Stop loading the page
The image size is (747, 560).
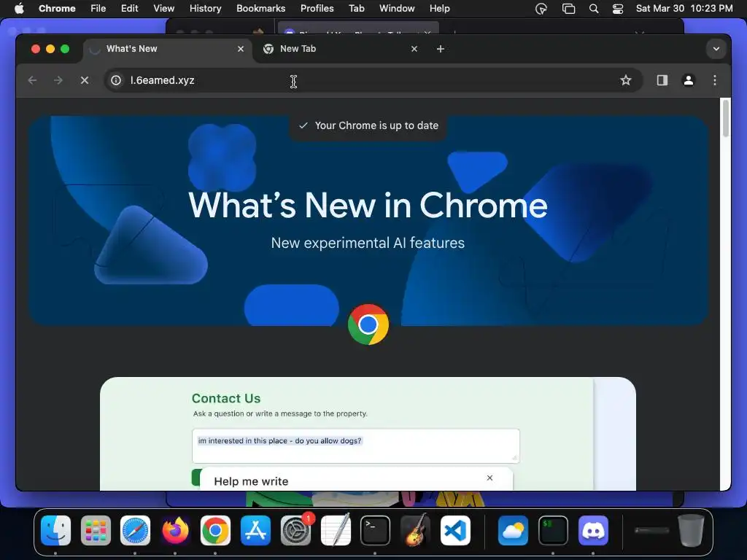(x=85, y=80)
